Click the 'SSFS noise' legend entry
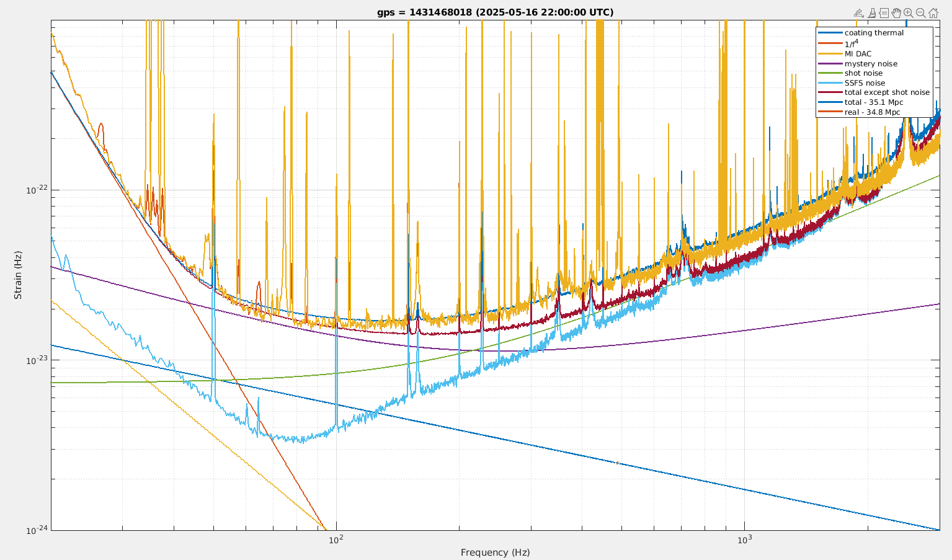 tap(865, 83)
